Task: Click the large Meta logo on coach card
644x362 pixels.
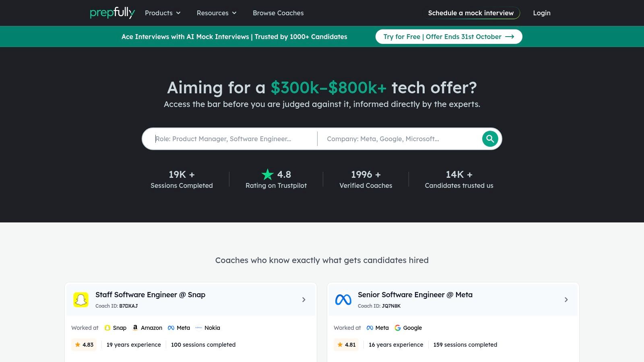Action: tap(343, 300)
